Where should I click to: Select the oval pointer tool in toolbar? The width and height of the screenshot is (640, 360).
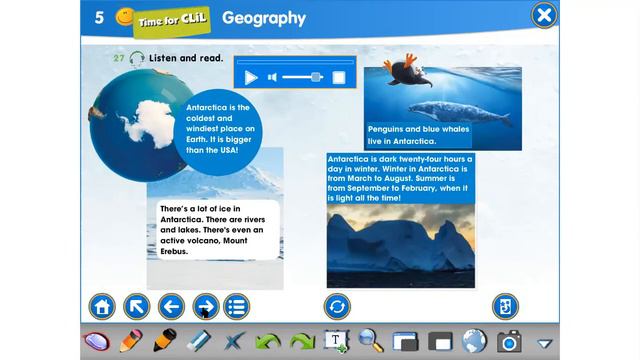click(97, 342)
